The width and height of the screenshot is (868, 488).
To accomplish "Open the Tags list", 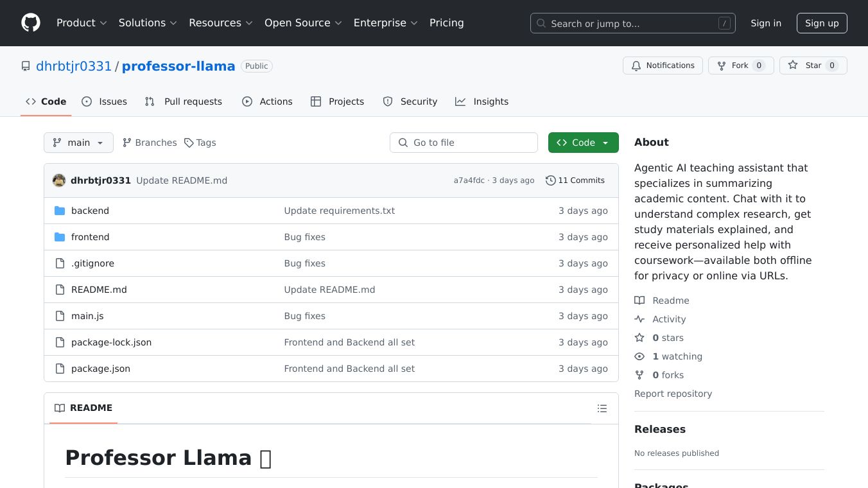I will (x=200, y=143).
